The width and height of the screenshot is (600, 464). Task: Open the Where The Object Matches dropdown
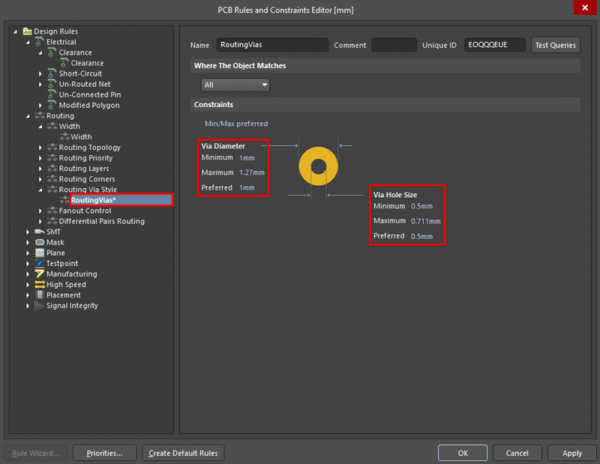pos(235,85)
